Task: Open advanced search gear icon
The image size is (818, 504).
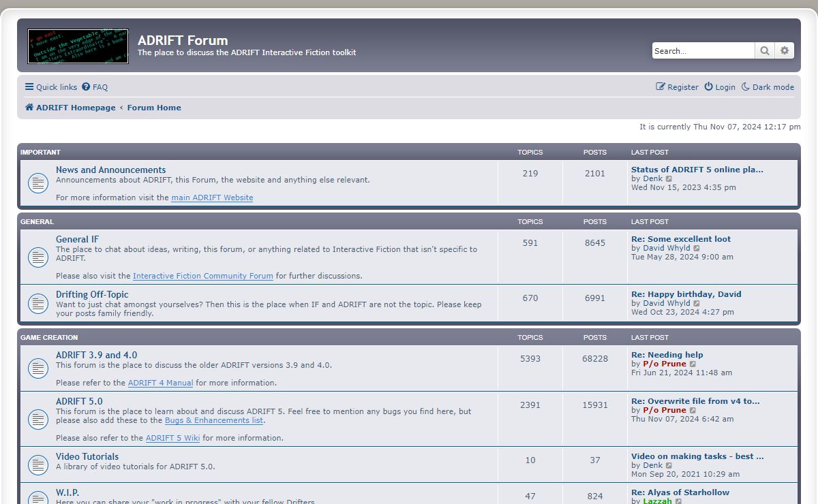Action: [785, 50]
